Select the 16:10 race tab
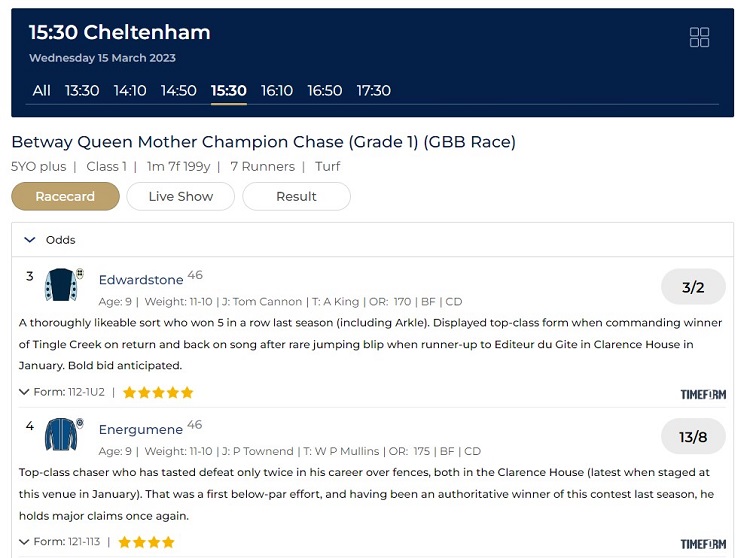 pyautogui.click(x=276, y=90)
